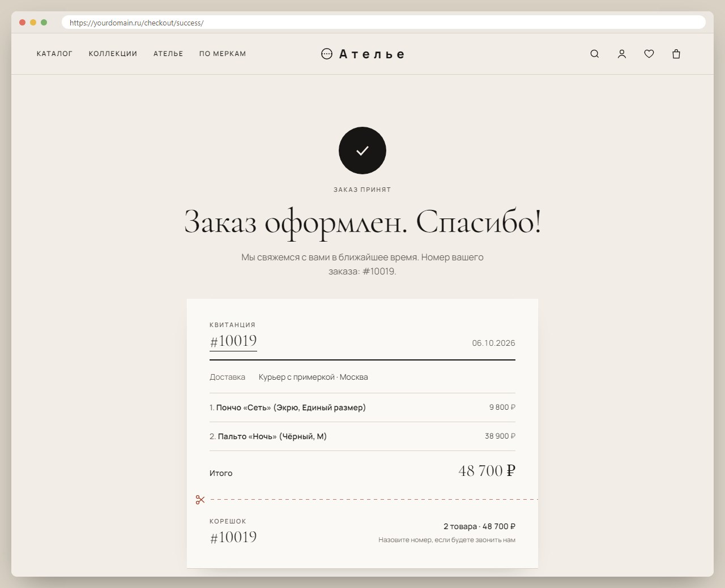Image resolution: width=725 pixels, height=588 pixels.
Task: Click the yellow window minimize dot
Action: pos(33,23)
